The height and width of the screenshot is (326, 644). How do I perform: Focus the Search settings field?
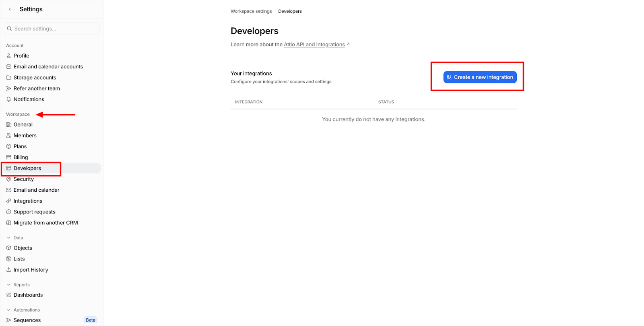(x=52, y=29)
